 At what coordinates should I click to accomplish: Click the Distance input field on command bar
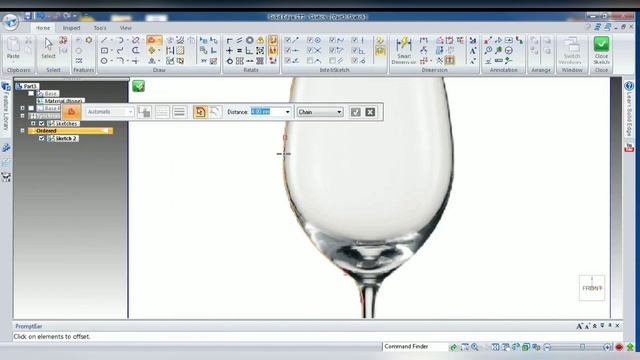click(x=267, y=112)
